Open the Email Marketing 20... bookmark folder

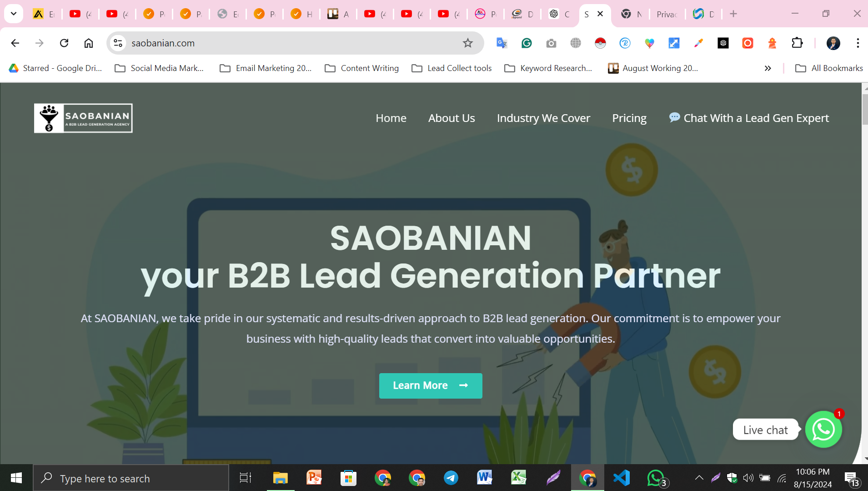[266, 68]
